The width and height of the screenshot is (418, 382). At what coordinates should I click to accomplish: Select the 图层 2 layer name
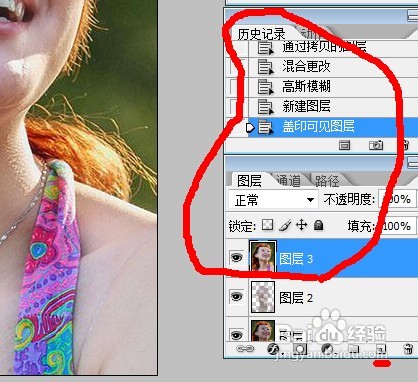(296, 298)
